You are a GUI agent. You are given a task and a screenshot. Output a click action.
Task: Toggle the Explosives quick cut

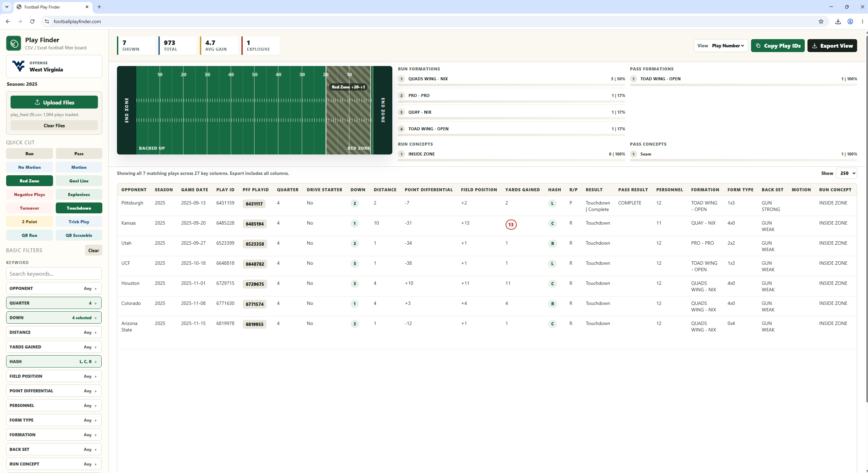pos(79,194)
